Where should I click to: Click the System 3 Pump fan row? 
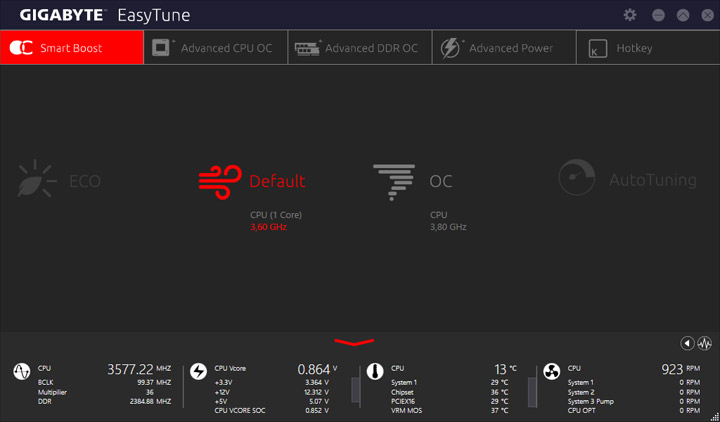click(x=634, y=401)
